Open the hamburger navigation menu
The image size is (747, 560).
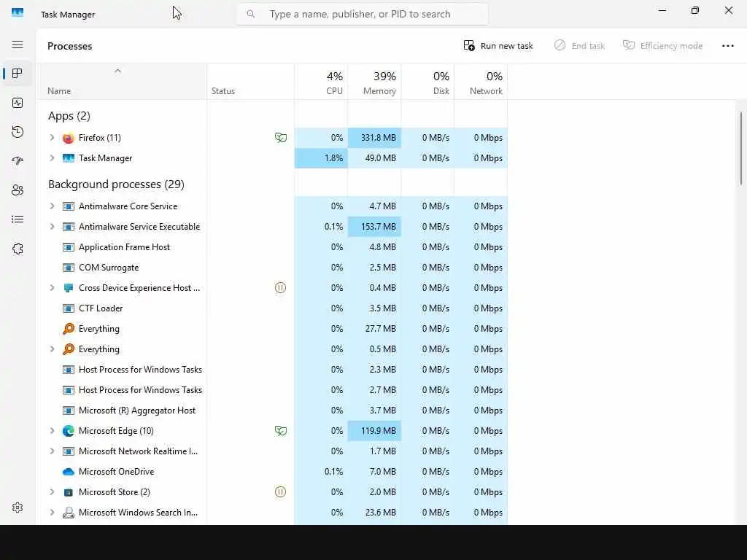click(18, 44)
